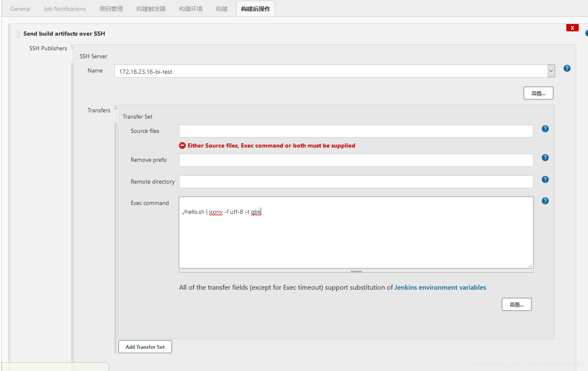Click the Transfers label
588x371 pixels.
coord(99,110)
